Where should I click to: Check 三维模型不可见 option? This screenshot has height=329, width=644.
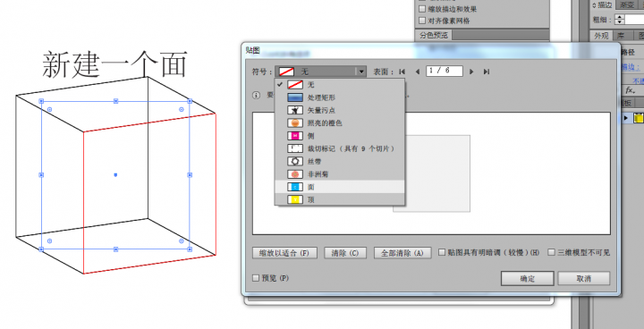[552, 252]
